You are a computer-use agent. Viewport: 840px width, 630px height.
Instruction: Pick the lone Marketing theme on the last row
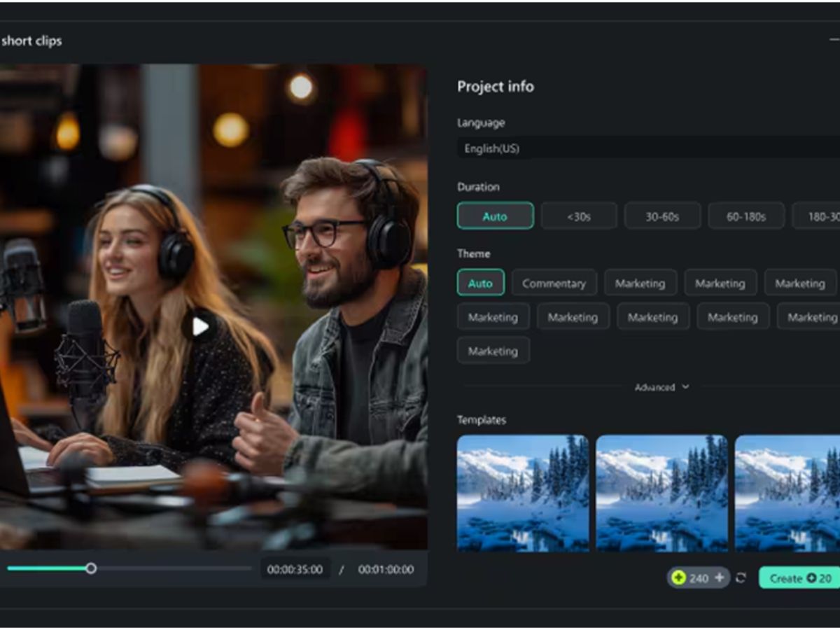pos(493,351)
